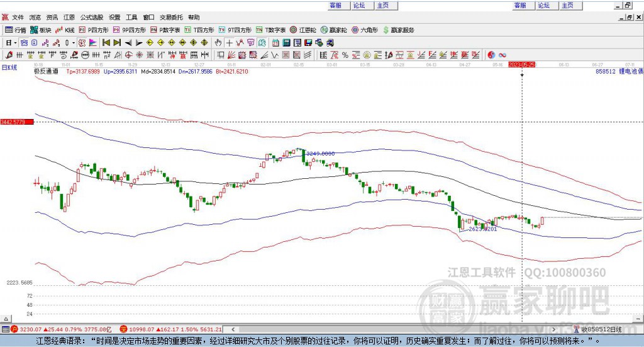
Task: Expand the candlestick style dropdown arrow
Action: click(x=74, y=43)
